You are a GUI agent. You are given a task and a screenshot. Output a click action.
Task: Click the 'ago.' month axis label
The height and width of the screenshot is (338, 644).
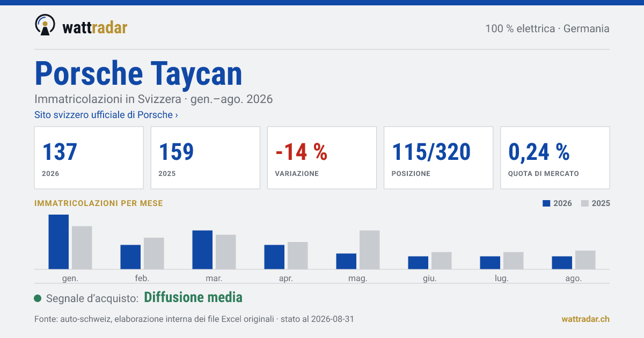[x=574, y=278]
